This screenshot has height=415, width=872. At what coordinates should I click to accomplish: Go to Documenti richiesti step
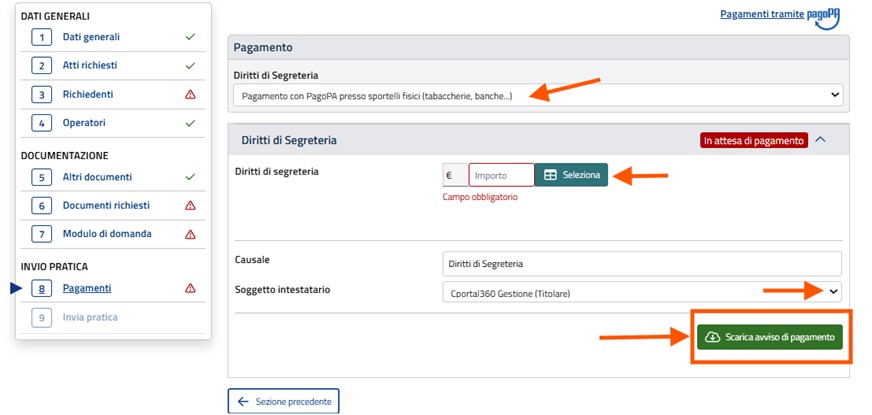[x=106, y=205]
